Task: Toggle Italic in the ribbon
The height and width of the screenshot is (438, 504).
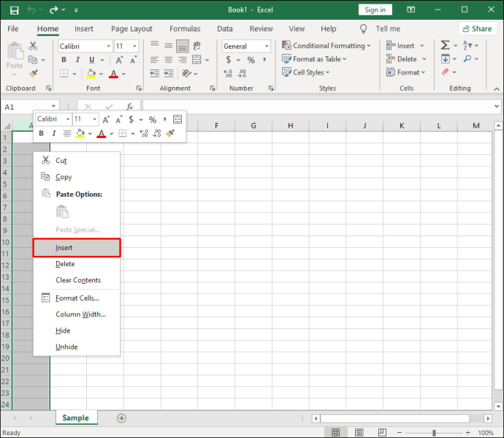Action: click(x=77, y=60)
